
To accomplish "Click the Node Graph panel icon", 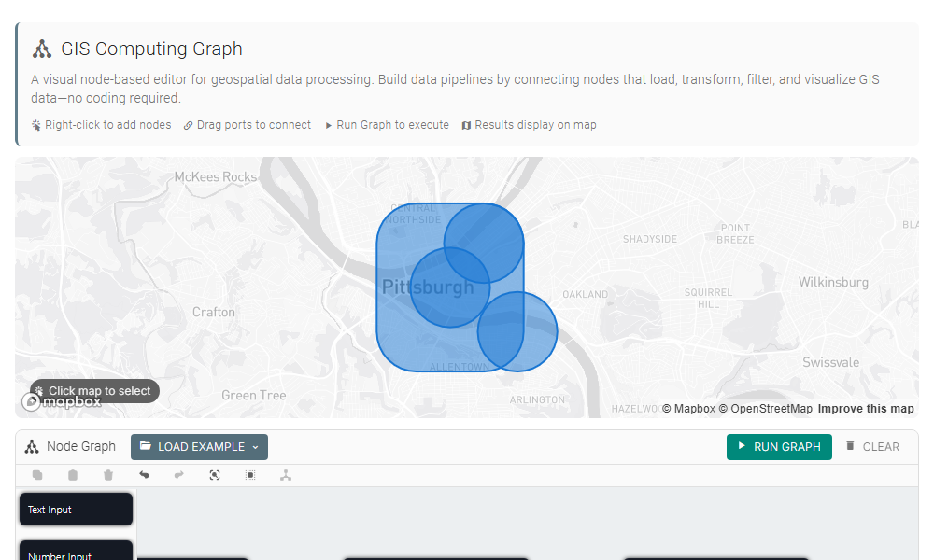I will coord(31,446).
